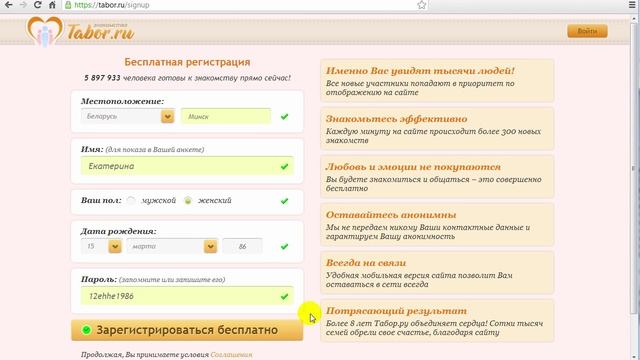Select the женский gender radio button
This screenshot has width=640, height=360.
tap(188, 200)
